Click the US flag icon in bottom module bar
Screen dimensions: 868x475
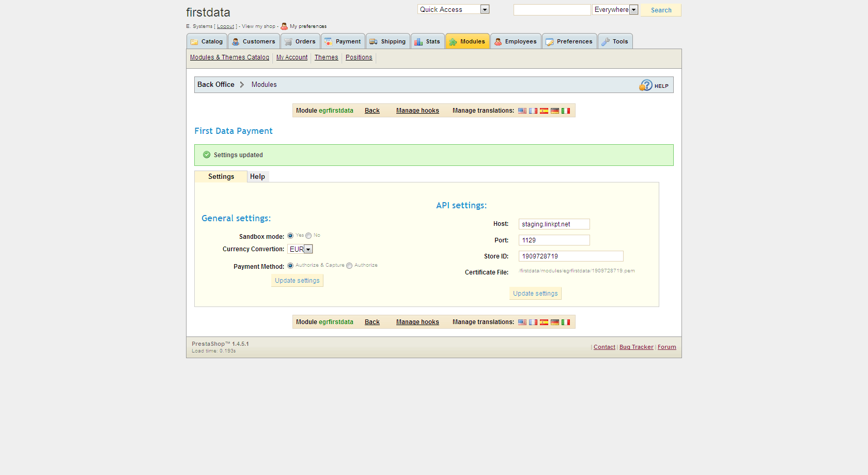[x=522, y=322]
